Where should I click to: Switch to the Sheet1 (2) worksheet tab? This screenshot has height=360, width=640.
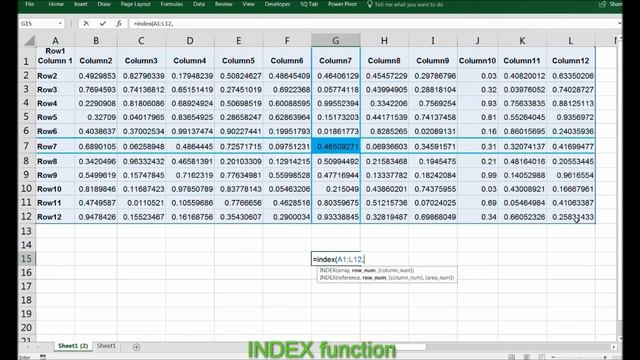(73, 346)
